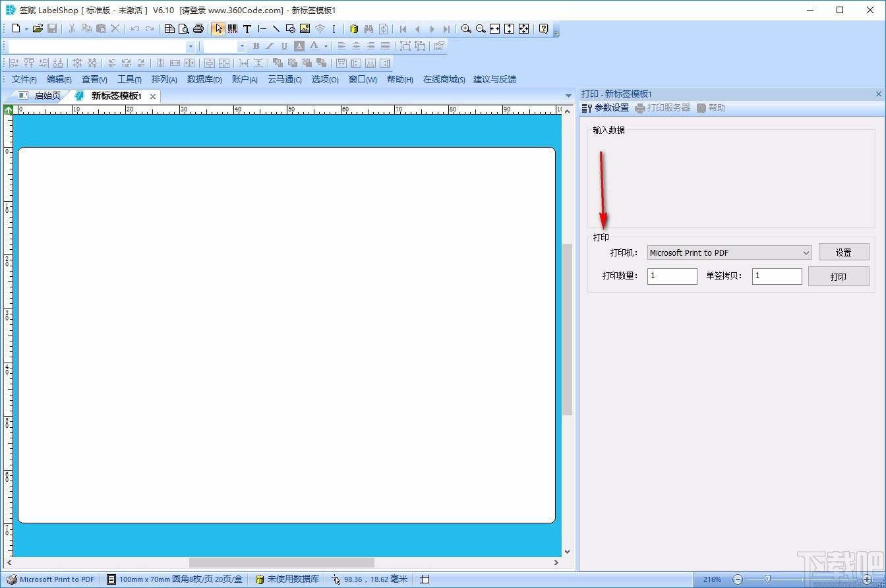
Task: Open an existing label file
Action: pyautogui.click(x=38, y=28)
